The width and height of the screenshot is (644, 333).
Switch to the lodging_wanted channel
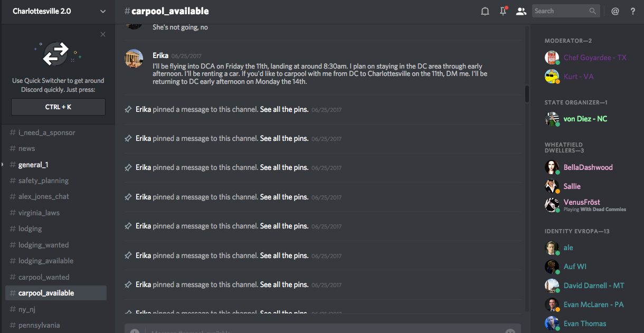coord(43,245)
